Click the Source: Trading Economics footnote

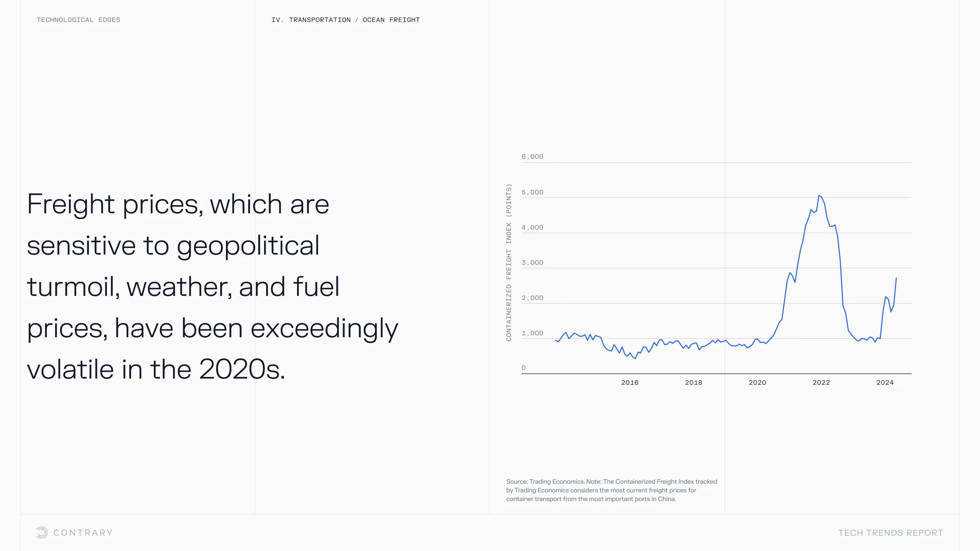point(611,490)
